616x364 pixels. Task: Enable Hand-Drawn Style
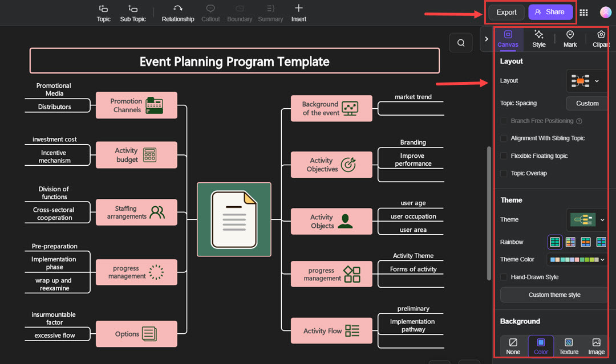(504, 277)
